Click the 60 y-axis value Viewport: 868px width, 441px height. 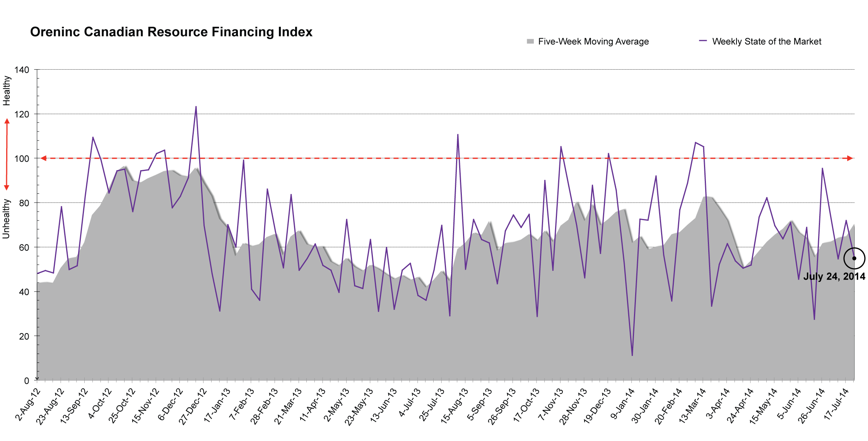coord(24,248)
